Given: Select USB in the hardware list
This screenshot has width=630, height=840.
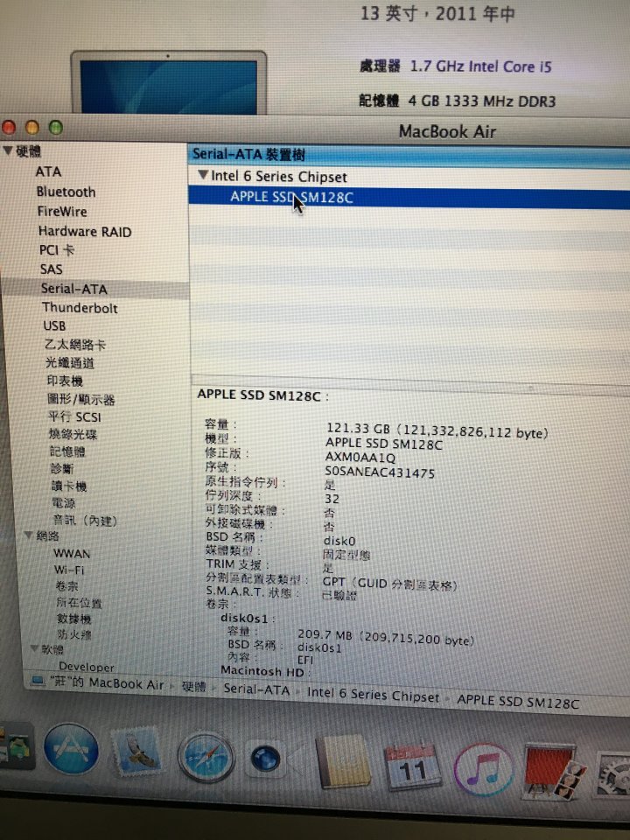Looking at the screenshot, I should point(54,325).
